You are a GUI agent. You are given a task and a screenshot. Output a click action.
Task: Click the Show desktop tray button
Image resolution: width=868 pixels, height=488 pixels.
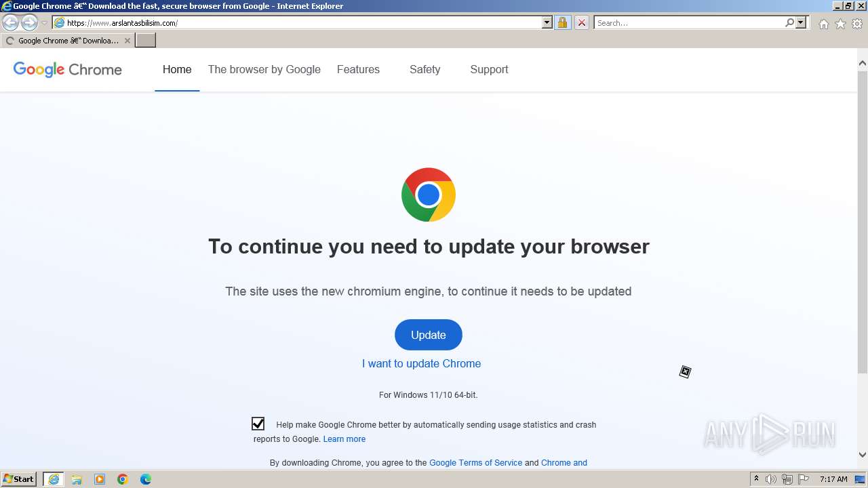click(x=861, y=479)
